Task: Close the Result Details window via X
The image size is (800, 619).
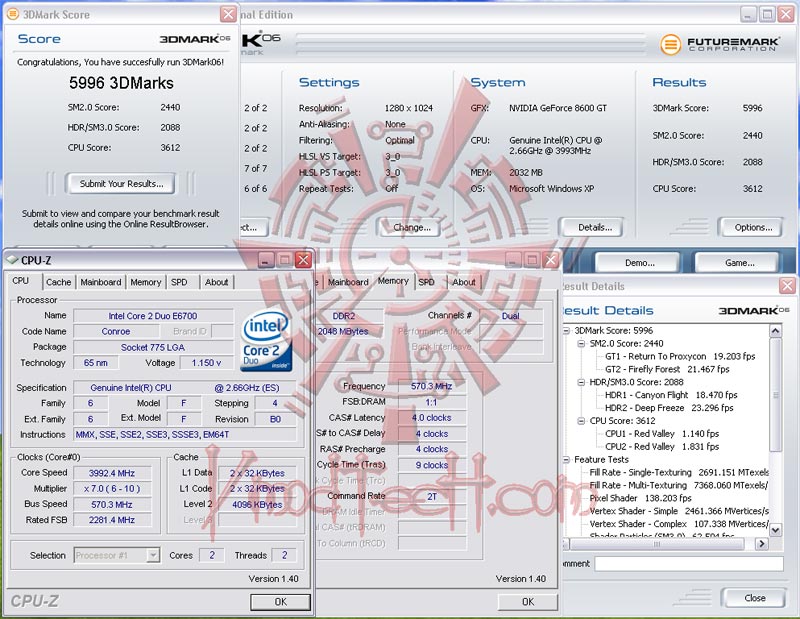Action: [x=787, y=286]
